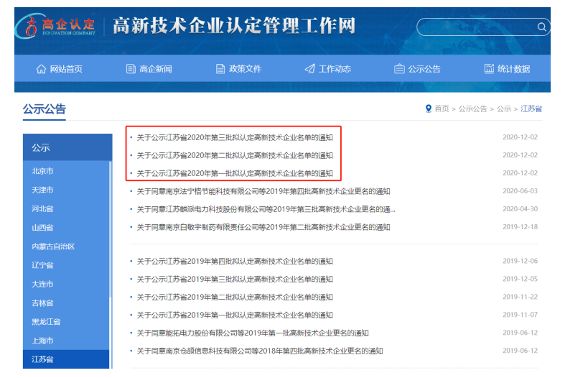Click the date 2019-12-18
Image resolution: width=588 pixels, height=378 pixels.
pos(520,226)
